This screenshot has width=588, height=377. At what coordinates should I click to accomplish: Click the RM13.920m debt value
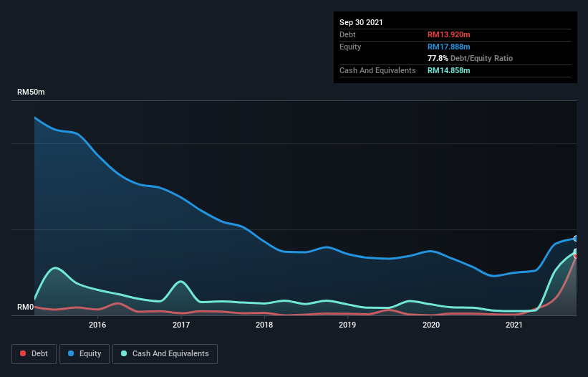pos(448,34)
